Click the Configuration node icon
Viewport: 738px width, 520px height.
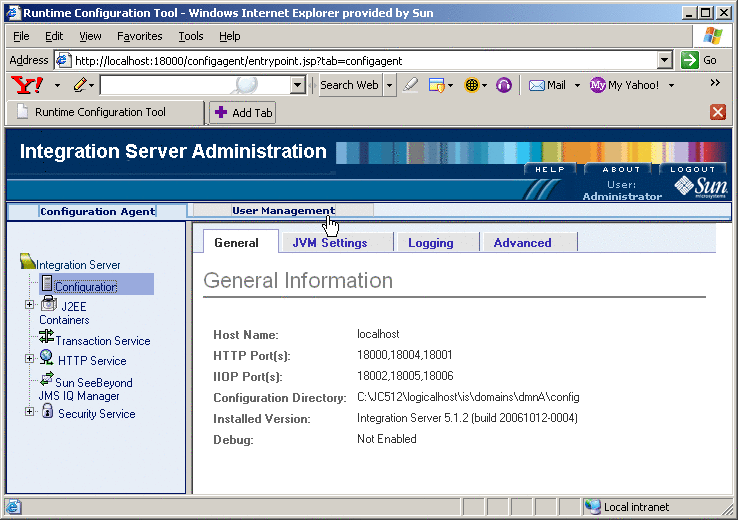click(x=47, y=283)
